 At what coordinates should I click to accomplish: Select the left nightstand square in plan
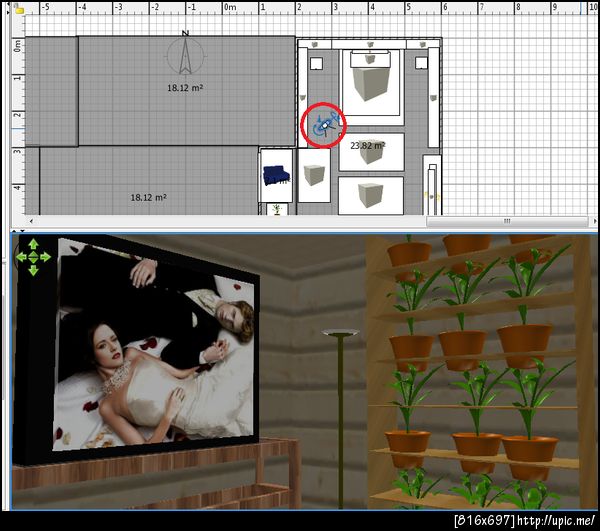tap(316, 63)
